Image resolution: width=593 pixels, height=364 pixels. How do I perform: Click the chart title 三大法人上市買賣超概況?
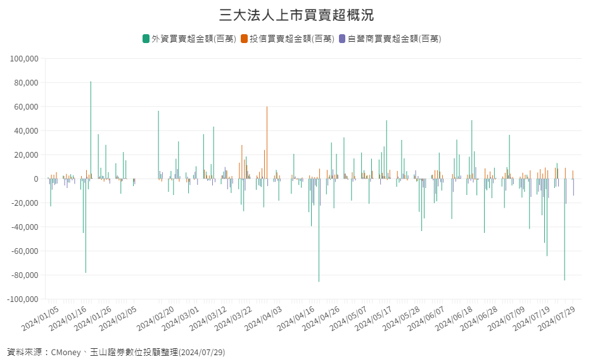[296, 15]
